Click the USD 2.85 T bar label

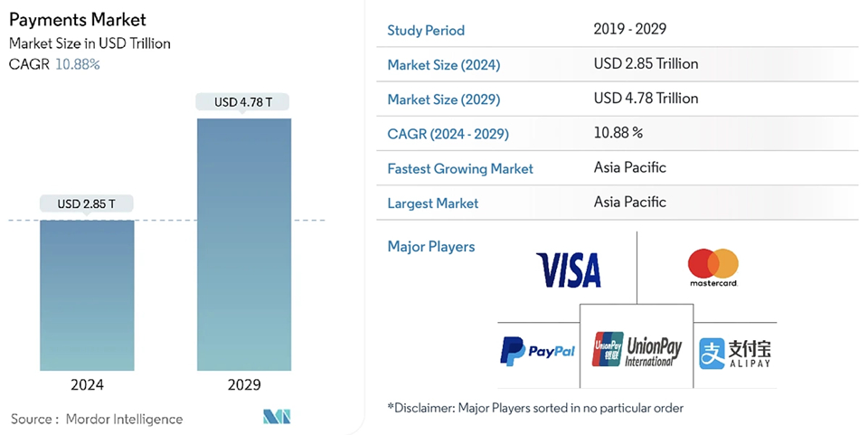coord(87,203)
